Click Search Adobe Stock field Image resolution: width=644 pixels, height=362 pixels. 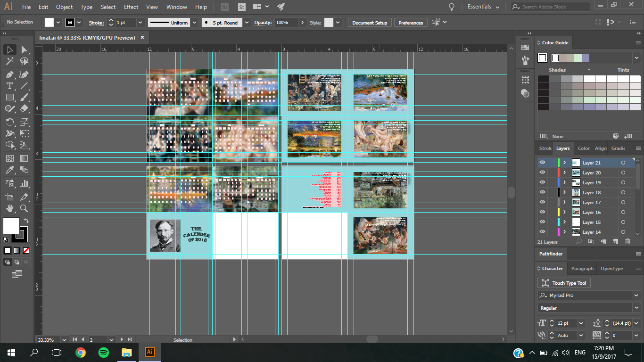pyautogui.click(x=550, y=7)
